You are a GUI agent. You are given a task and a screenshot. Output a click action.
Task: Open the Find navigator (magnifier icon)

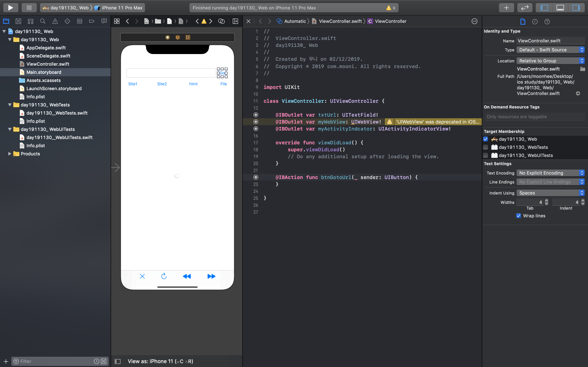point(43,21)
